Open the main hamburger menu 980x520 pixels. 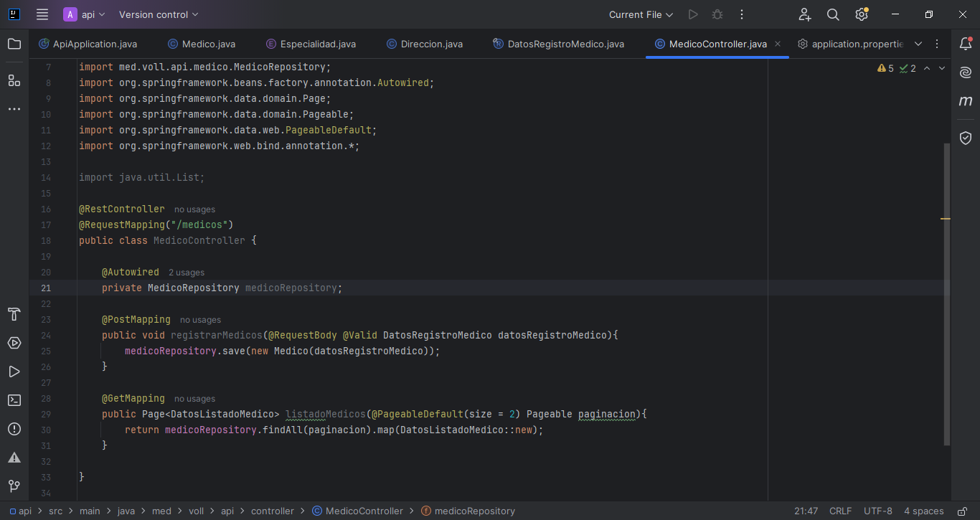[42, 14]
